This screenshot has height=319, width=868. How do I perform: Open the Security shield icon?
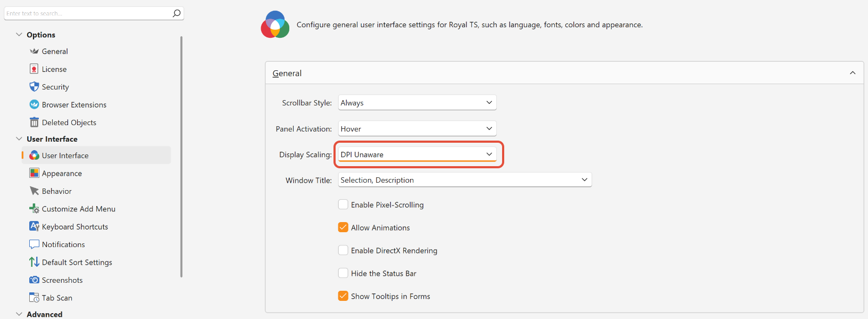[x=34, y=87]
